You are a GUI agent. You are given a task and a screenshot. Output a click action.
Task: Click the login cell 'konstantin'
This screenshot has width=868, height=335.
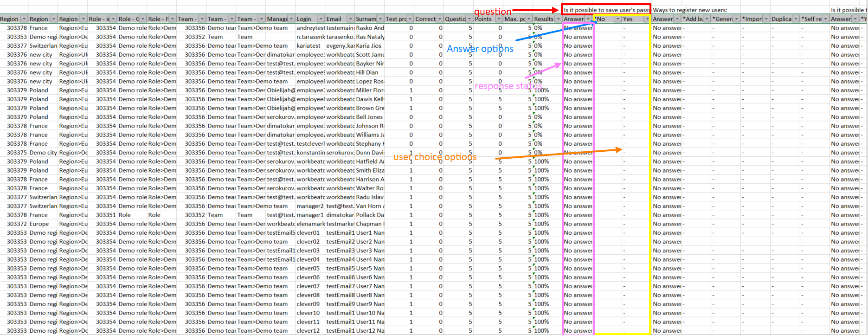[310, 153]
